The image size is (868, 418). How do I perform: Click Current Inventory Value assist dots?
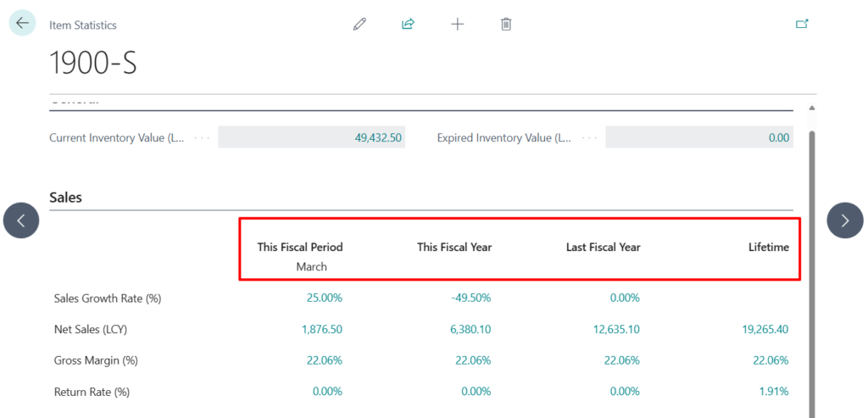click(x=201, y=137)
